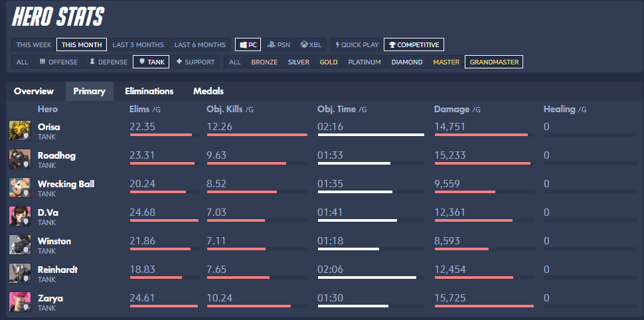This screenshot has height=320, width=644.
Task: Sort by Healing /G column
Action: point(565,110)
